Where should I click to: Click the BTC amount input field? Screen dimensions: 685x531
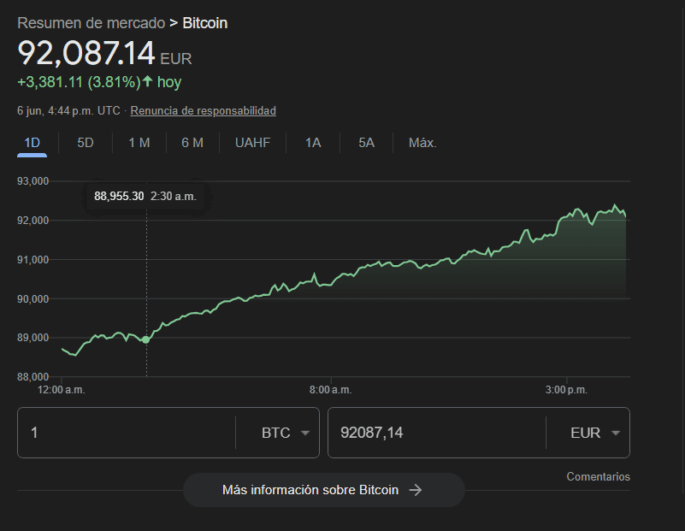coord(125,433)
